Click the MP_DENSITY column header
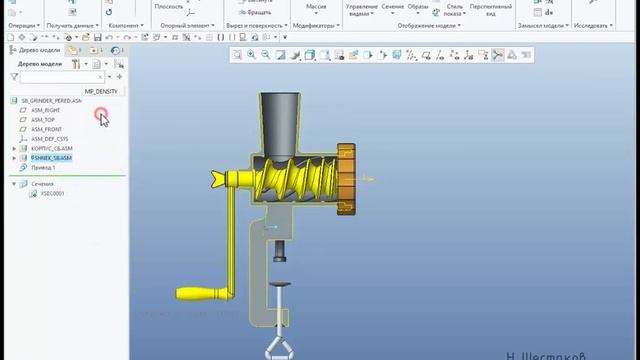Image resolution: width=640 pixels, height=360 pixels. (x=101, y=91)
